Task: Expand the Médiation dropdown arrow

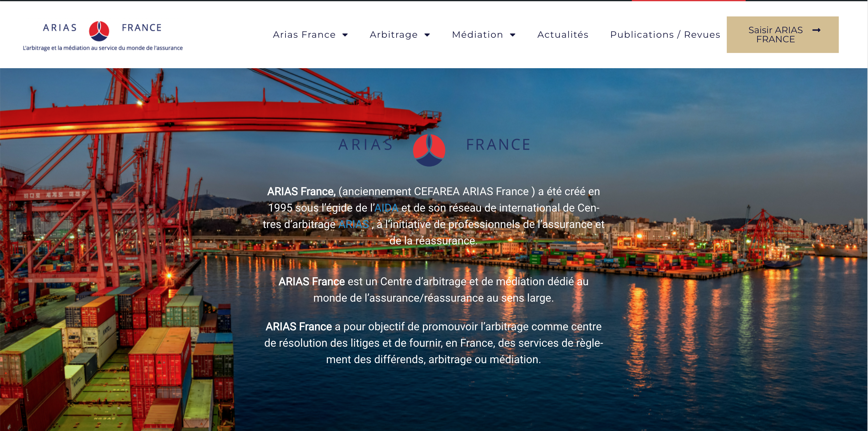Action: [x=513, y=35]
